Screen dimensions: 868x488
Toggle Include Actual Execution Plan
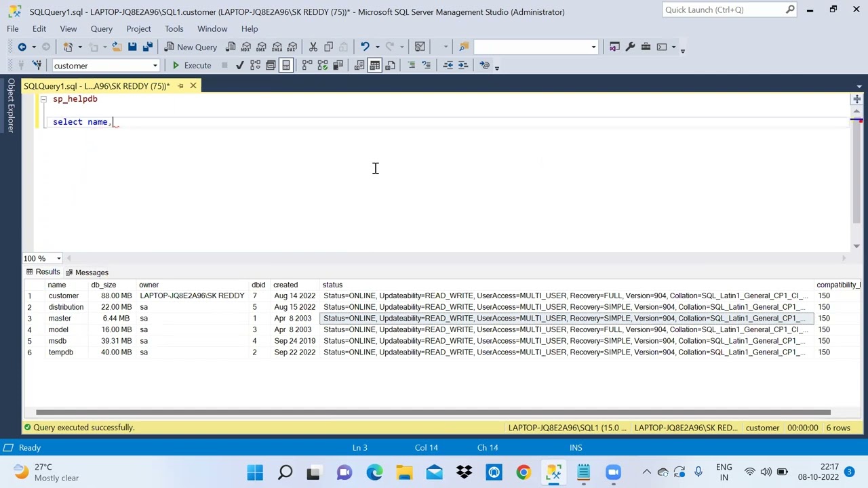pyautogui.click(x=307, y=65)
